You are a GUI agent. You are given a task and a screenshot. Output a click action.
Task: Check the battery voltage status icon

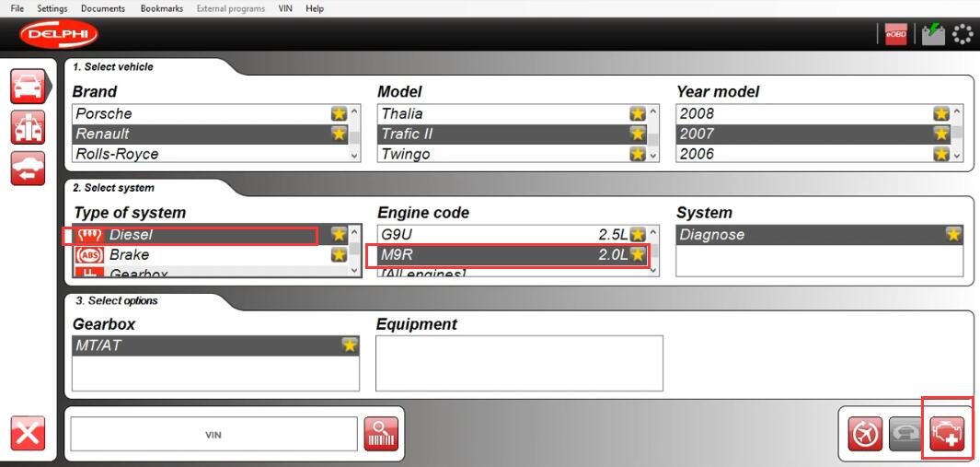(x=934, y=34)
